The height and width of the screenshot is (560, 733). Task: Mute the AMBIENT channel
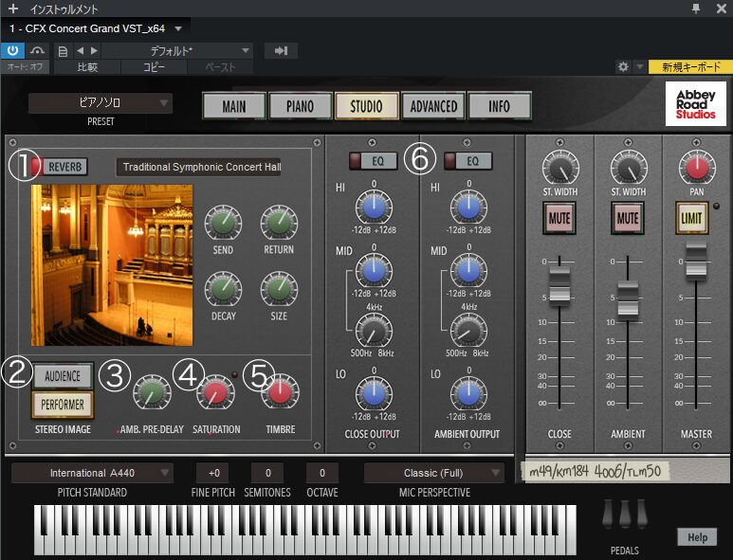628,218
